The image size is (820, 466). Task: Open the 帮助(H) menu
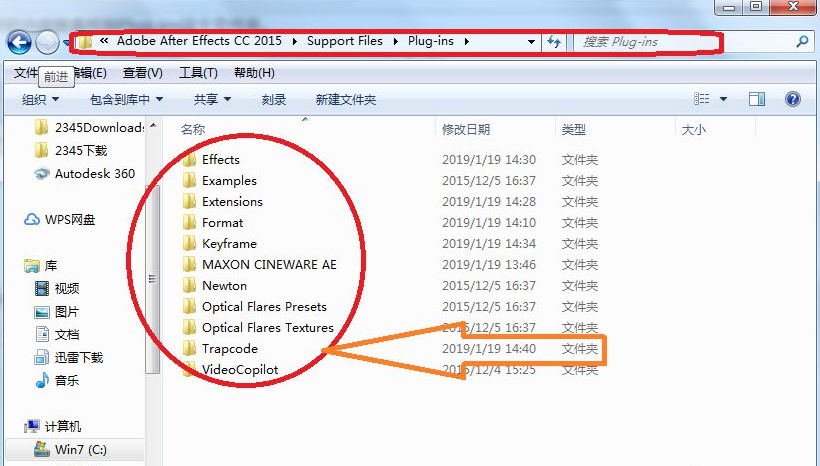coord(254,73)
